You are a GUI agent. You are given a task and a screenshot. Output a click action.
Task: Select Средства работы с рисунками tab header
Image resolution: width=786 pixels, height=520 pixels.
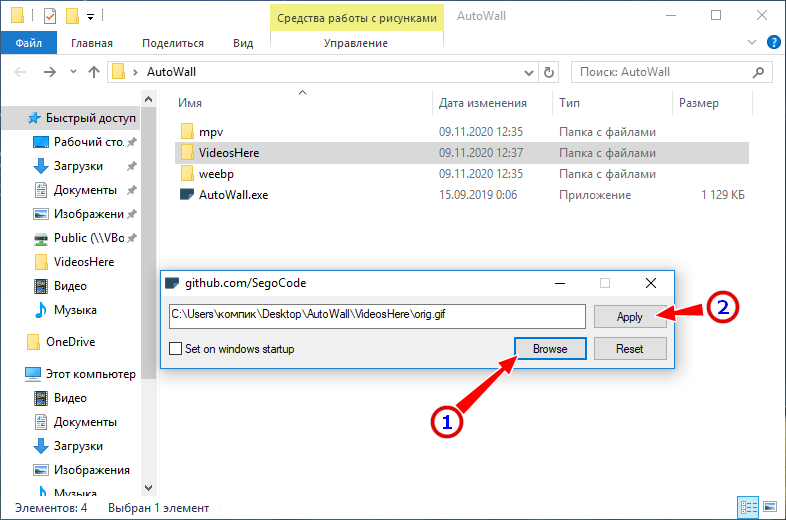(357, 18)
